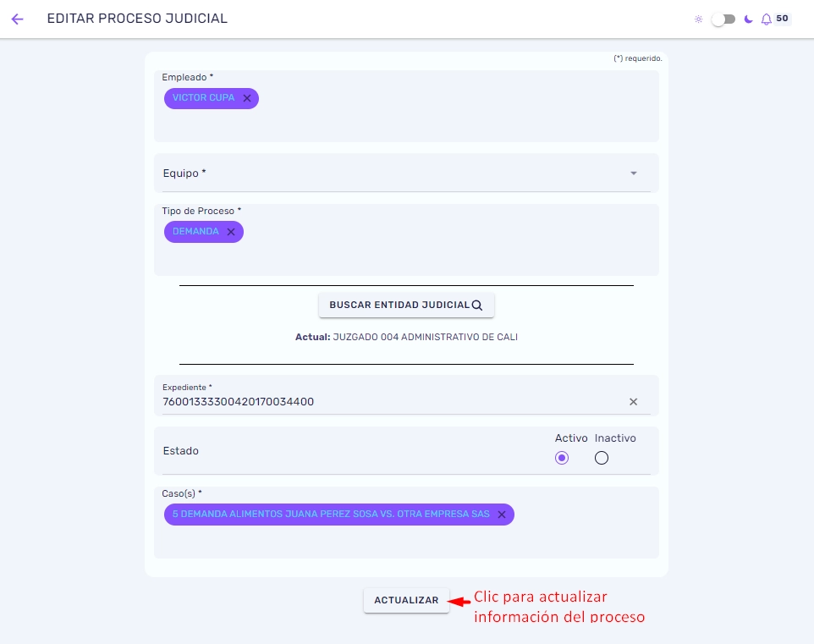Expand the Equipo dropdown arrow
This screenshot has height=644, width=814.
pos(633,173)
